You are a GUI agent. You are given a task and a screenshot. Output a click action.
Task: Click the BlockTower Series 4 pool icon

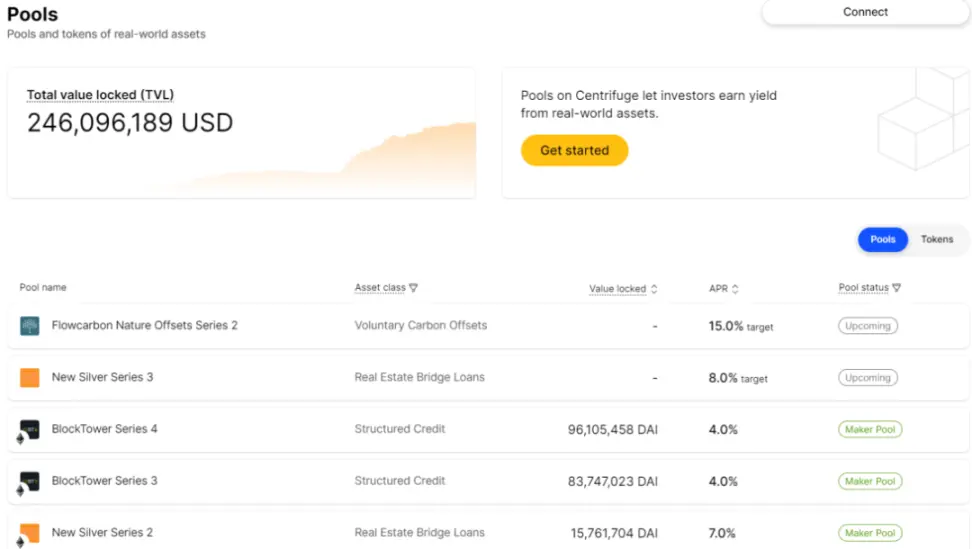(30, 430)
